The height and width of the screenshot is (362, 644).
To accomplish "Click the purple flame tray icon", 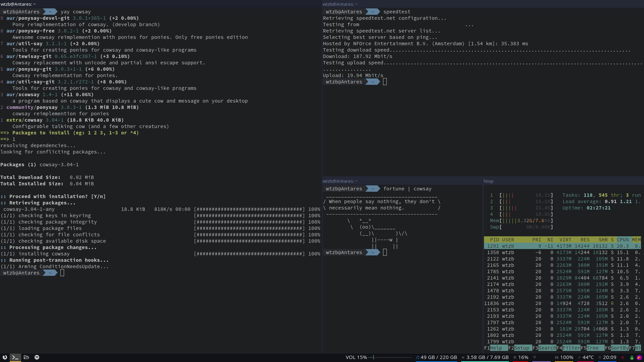I will tap(639, 357).
